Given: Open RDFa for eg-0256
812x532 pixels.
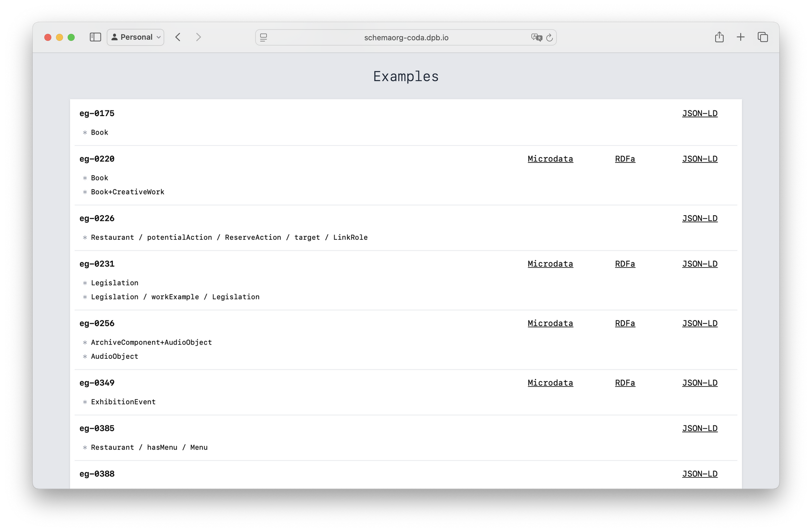Looking at the screenshot, I should click(625, 323).
